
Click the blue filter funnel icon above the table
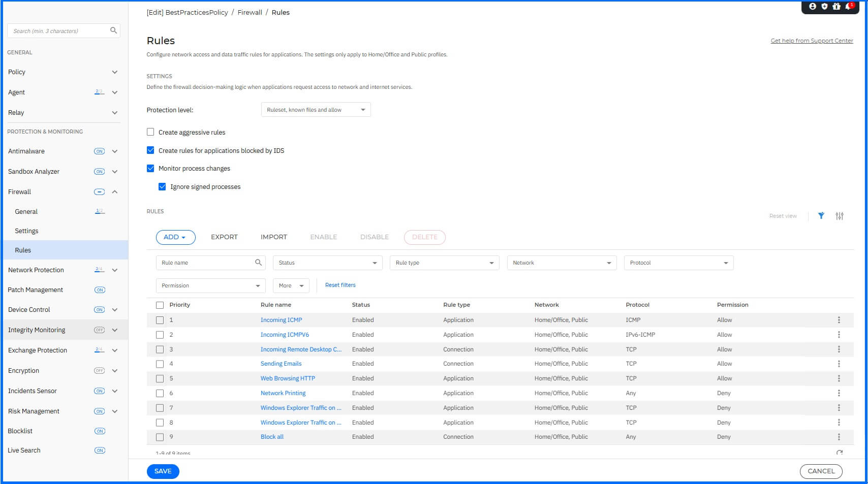(x=821, y=216)
